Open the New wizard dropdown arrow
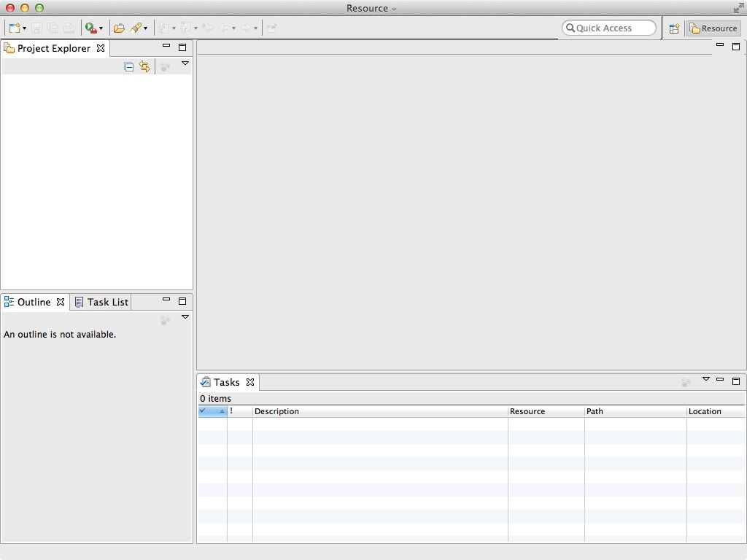 tap(25, 29)
